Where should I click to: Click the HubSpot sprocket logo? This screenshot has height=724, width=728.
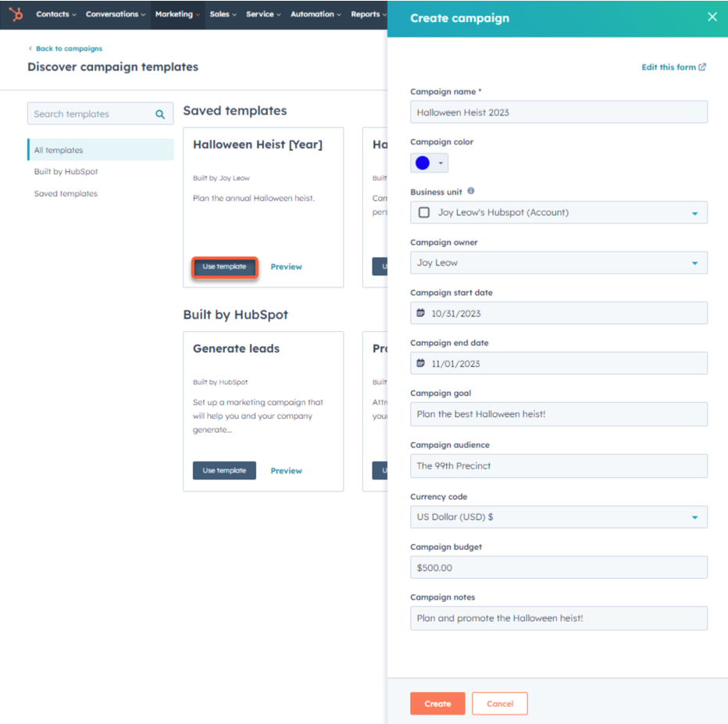tap(14, 14)
